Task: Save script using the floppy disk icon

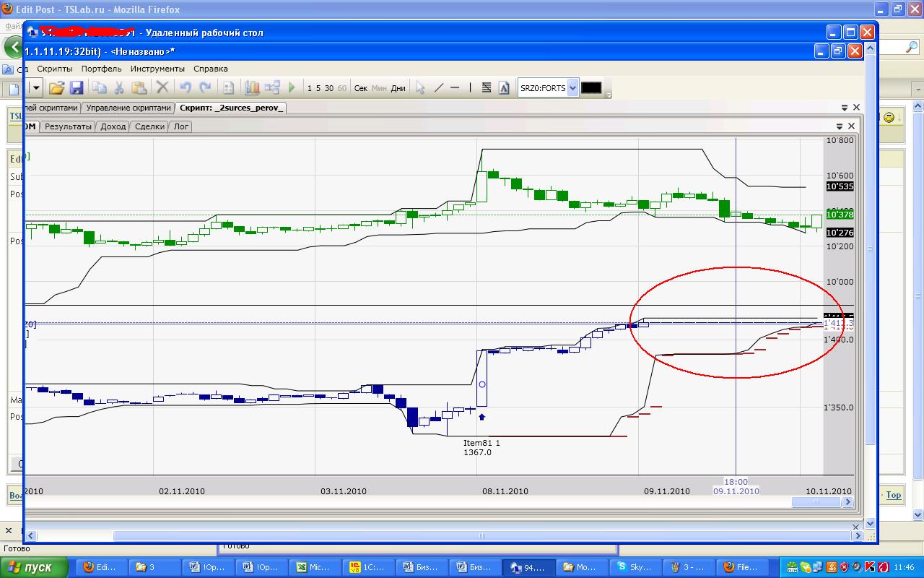Action: pyautogui.click(x=76, y=88)
